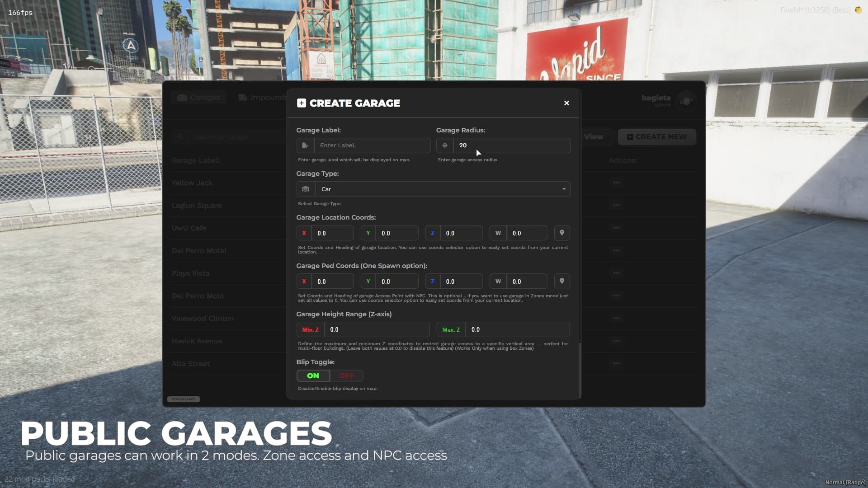This screenshot has height=488, width=868.
Task: Open actions menu for Vinewood Clinton row
Action: pyautogui.click(x=617, y=319)
